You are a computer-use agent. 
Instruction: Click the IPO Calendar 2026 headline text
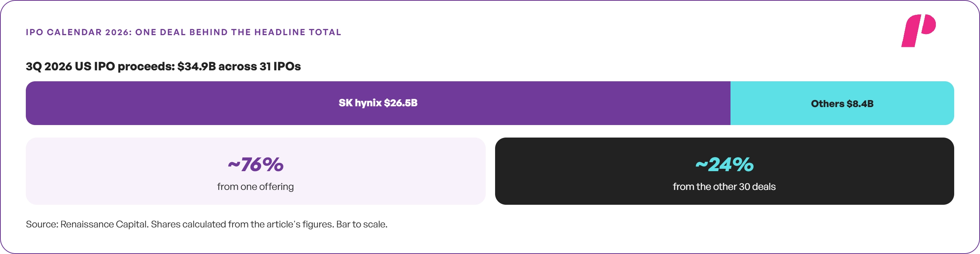point(184,32)
